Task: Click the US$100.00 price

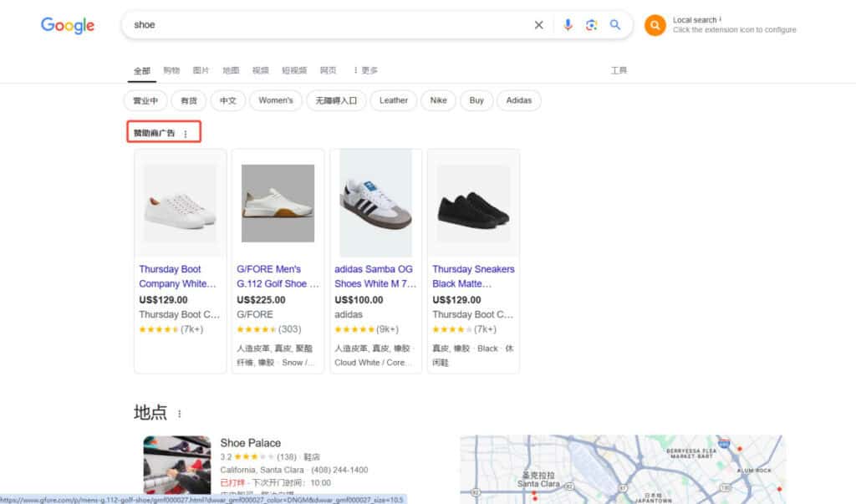Action: (359, 300)
